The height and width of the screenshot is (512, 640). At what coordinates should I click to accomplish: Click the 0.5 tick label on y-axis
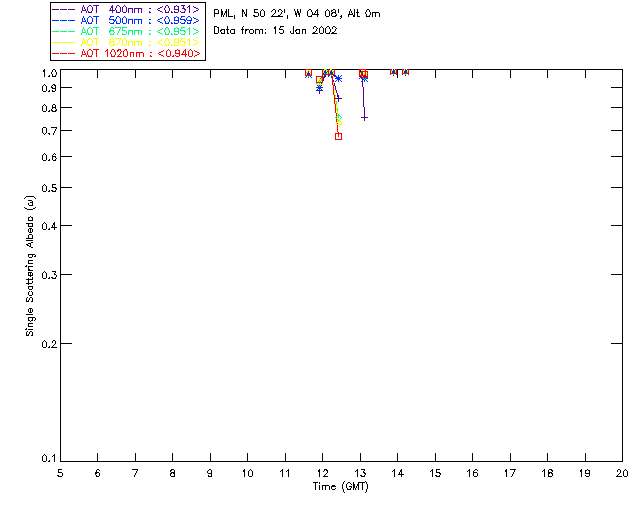[x=46, y=188]
